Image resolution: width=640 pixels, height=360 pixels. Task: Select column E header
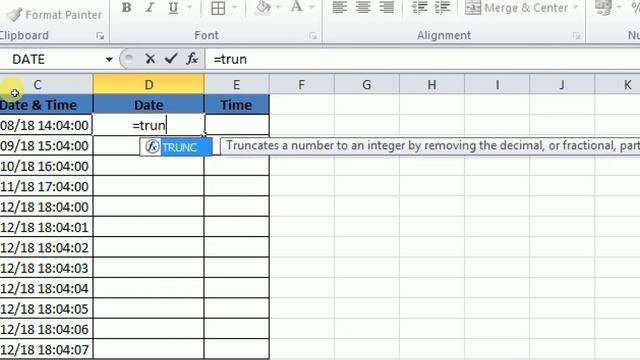coord(237,84)
